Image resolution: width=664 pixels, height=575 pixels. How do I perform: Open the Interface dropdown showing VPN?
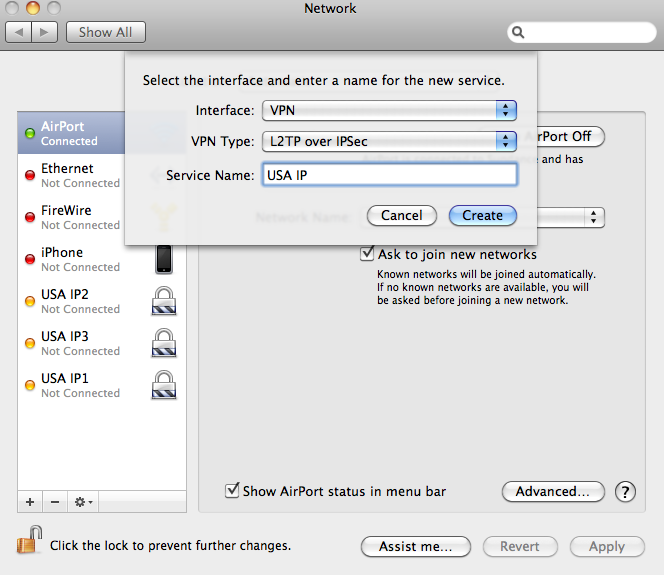coord(389,111)
